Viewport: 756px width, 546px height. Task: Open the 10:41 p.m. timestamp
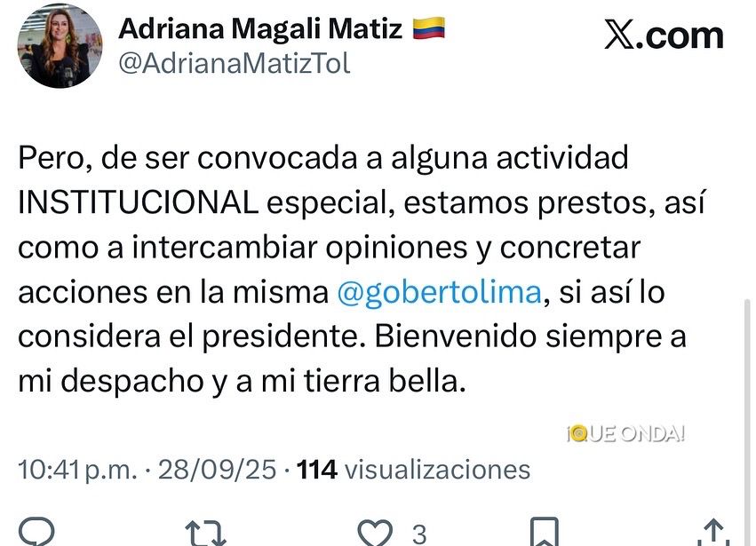click(x=77, y=470)
